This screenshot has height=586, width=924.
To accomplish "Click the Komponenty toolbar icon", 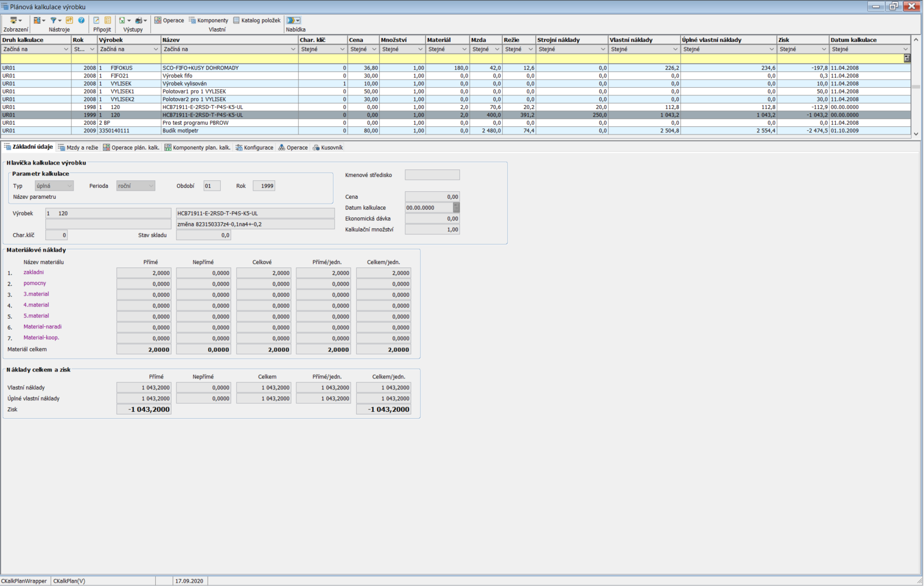I will click(208, 20).
